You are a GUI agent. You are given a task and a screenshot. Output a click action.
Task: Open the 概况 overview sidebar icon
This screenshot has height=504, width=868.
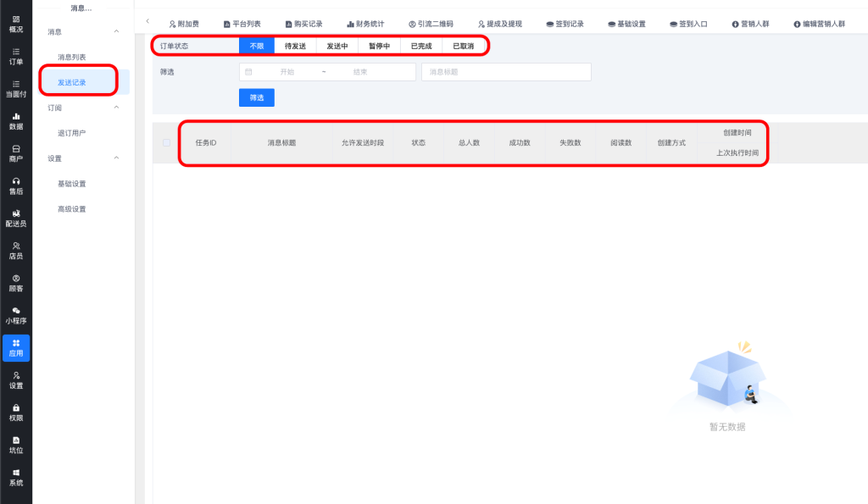click(x=16, y=23)
